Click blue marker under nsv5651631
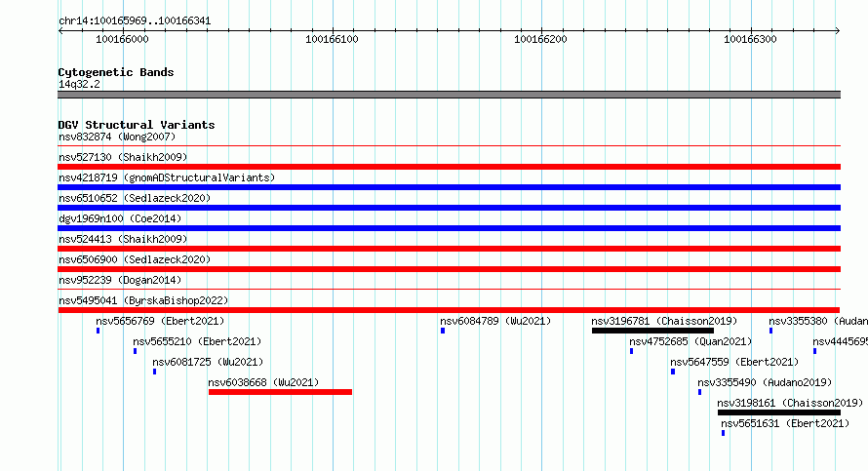868x471 pixels. (723, 433)
